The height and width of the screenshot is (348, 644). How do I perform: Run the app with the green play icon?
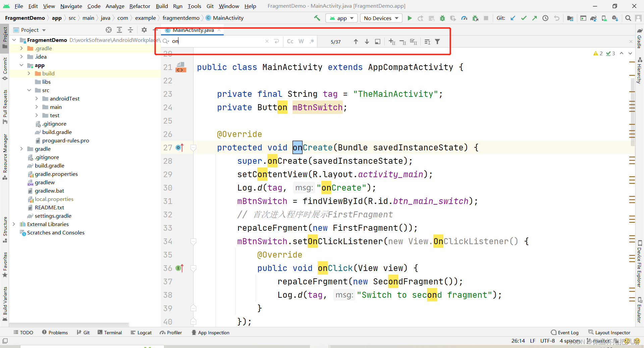pyautogui.click(x=410, y=18)
